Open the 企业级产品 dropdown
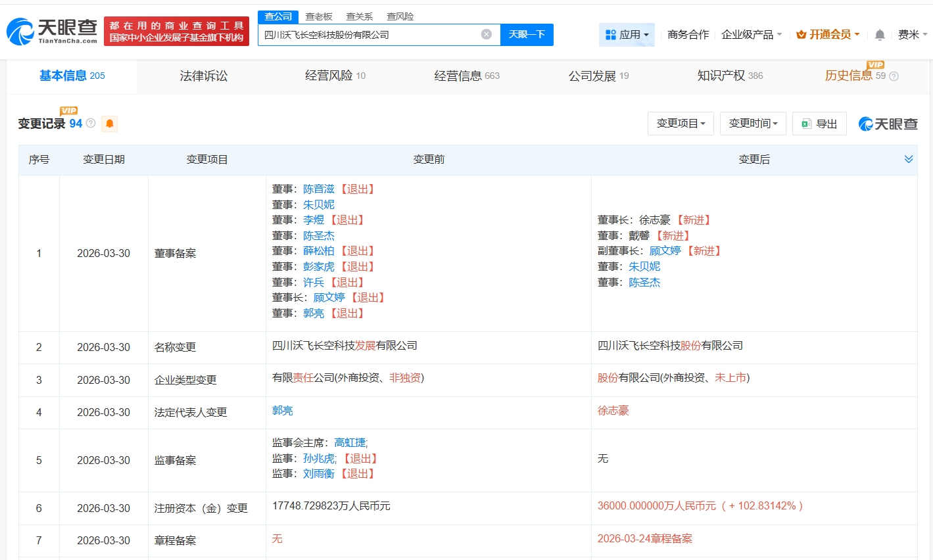Image resolution: width=933 pixels, height=560 pixels. (x=752, y=35)
